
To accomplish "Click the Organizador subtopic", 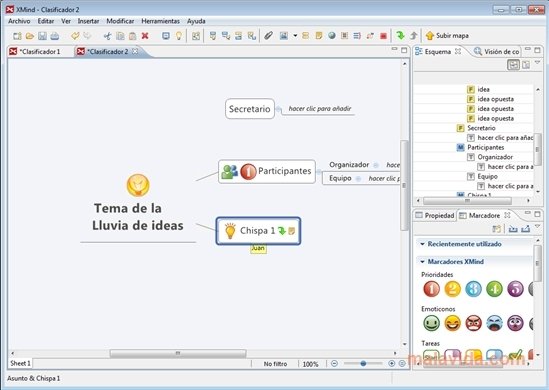I will (x=349, y=165).
